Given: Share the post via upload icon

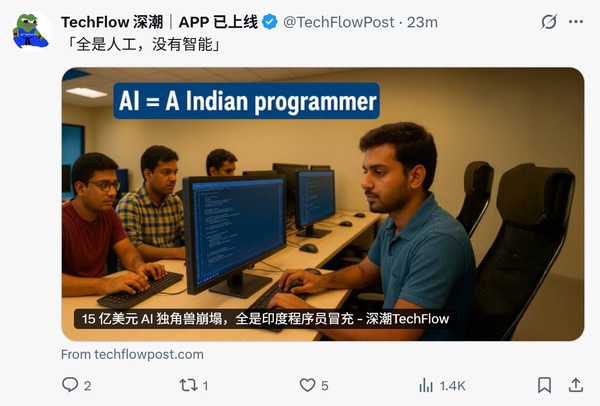Looking at the screenshot, I should (575, 385).
